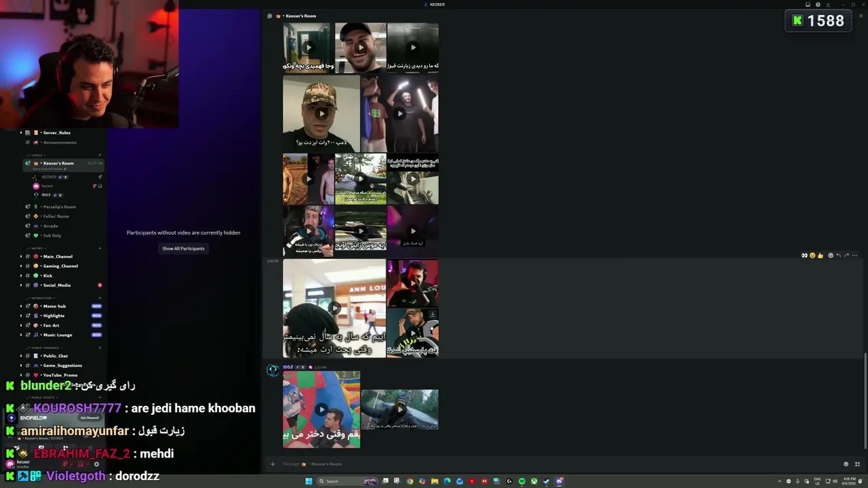868x488 pixels.
Task: Click the taskbar Search box
Action: (347, 481)
